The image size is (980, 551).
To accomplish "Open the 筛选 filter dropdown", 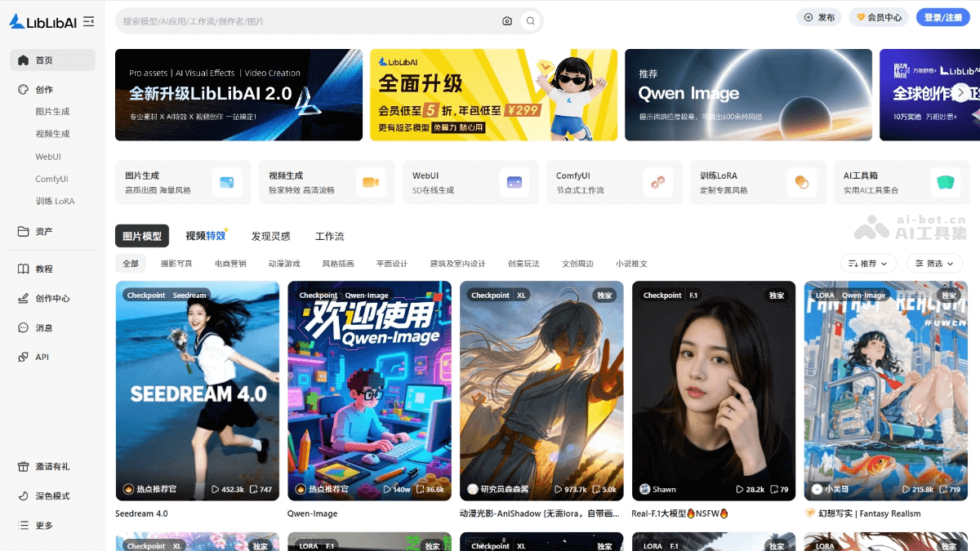I will tap(934, 263).
